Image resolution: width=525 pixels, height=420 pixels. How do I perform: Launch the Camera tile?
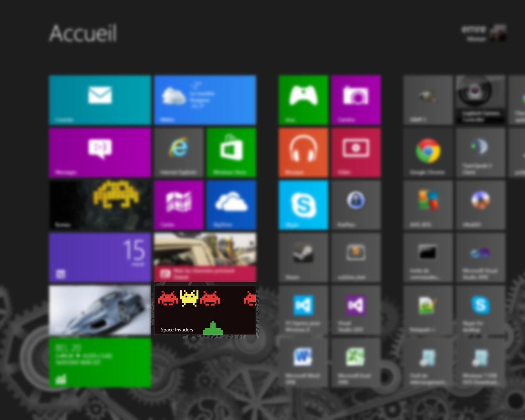[356, 100]
